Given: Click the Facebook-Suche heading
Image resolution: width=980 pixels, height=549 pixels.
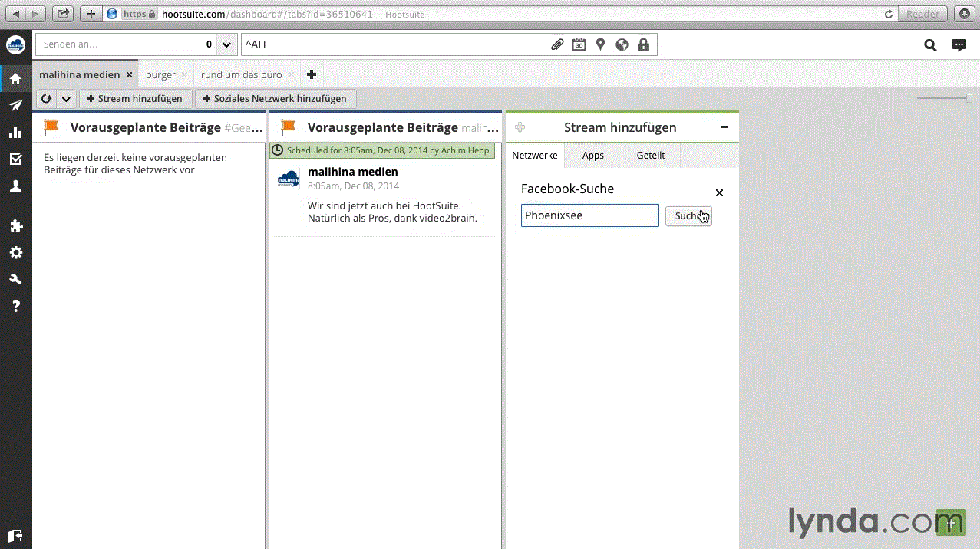Looking at the screenshot, I should [567, 189].
